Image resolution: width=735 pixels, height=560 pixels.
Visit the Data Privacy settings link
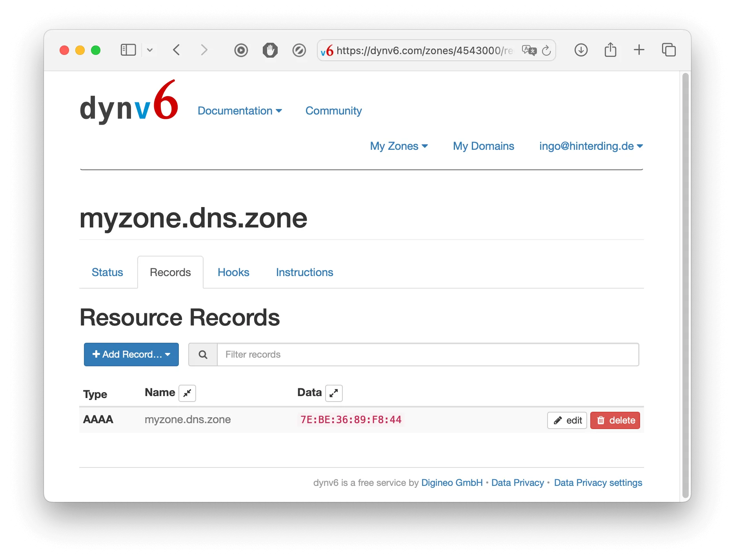pos(598,483)
